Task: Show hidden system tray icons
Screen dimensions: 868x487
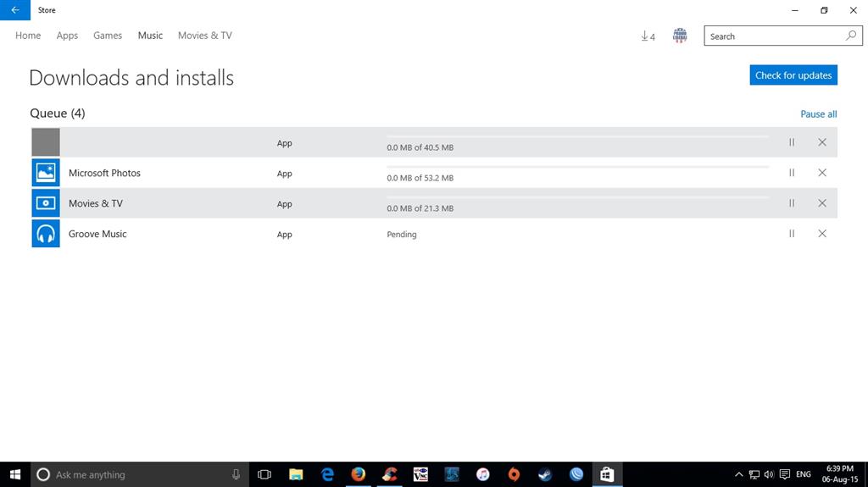Action: point(738,474)
